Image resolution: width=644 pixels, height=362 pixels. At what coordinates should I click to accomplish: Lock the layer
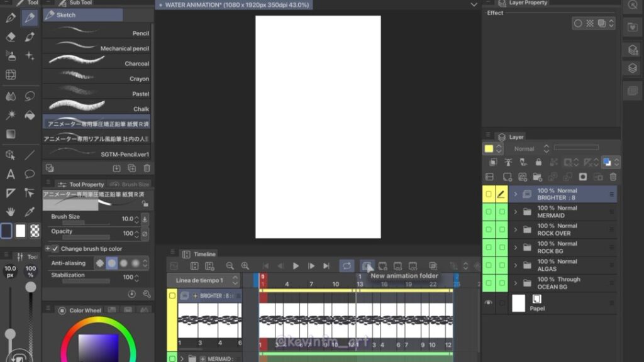pyautogui.click(x=538, y=162)
